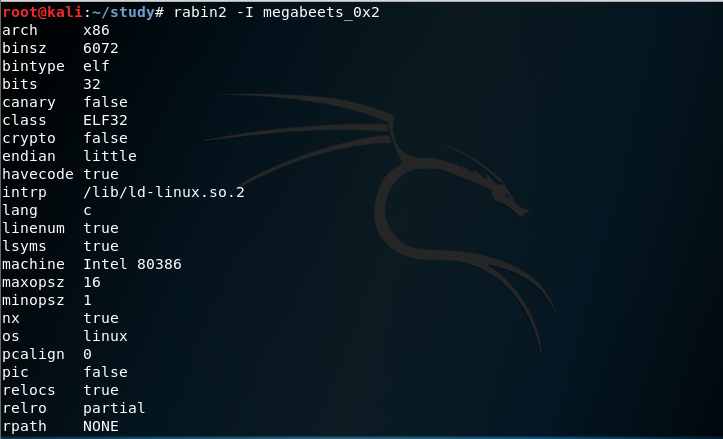Click the 'true' value in havecode row
This screenshot has width=723, height=439.
[101, 174]
